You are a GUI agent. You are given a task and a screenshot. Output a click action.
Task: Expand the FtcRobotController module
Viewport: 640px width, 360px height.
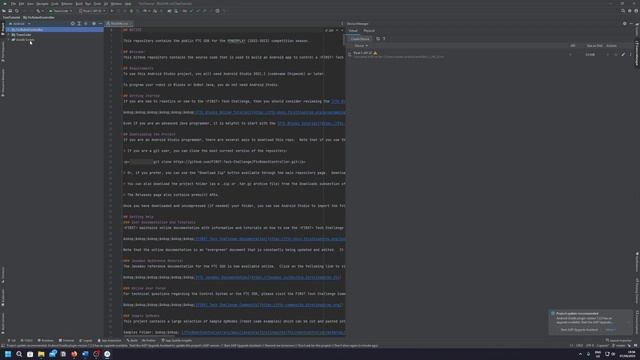tap(9, 30)
